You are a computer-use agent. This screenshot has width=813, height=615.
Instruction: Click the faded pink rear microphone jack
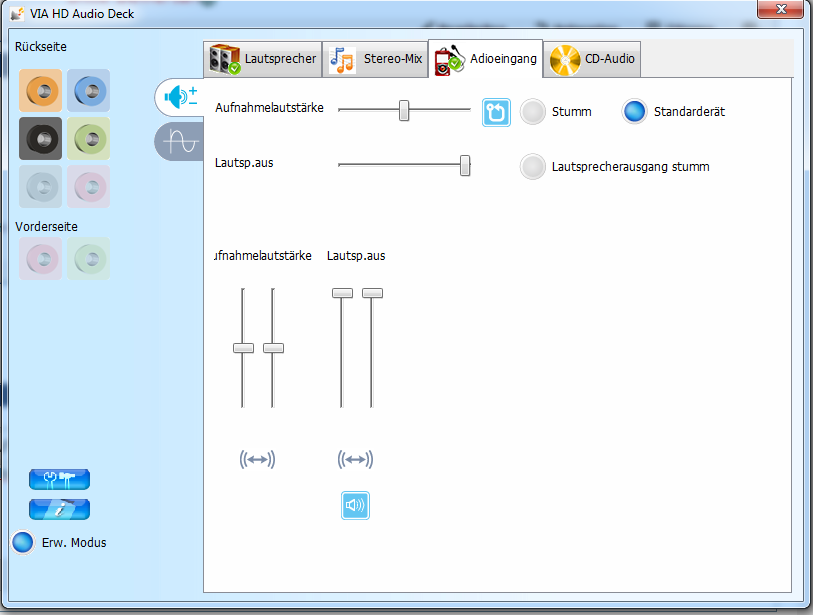[x=89, y=187]
